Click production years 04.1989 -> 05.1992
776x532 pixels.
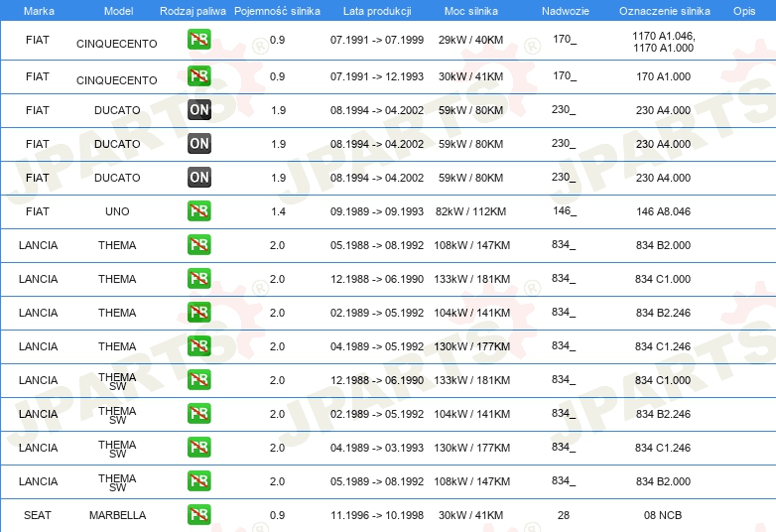point(377,346)
